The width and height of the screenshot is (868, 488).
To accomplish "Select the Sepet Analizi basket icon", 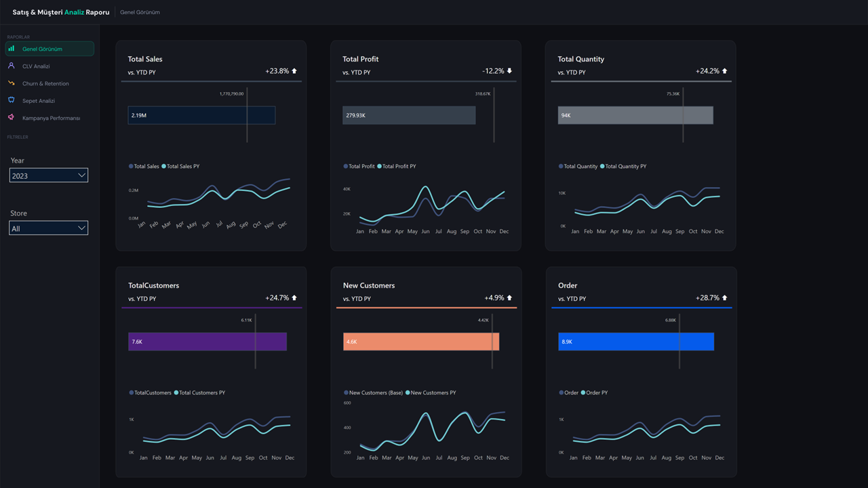I will pos(13,100).
